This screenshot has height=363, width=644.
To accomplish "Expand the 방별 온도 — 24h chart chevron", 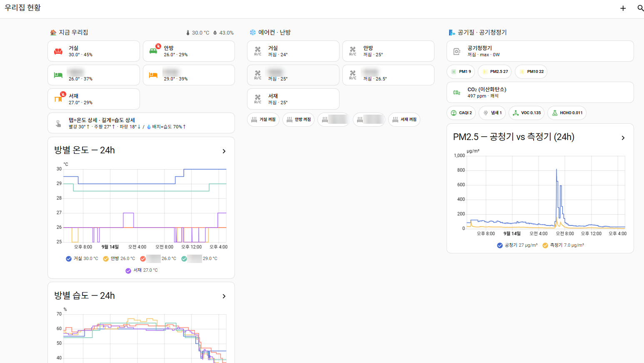I will [x=224, y=151].
